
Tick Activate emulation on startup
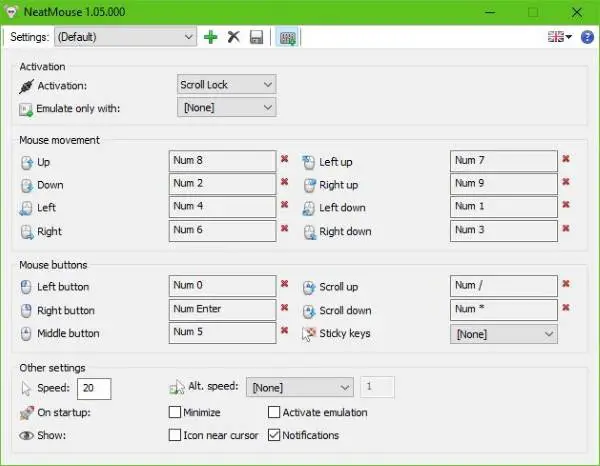[x=274, y=412]
